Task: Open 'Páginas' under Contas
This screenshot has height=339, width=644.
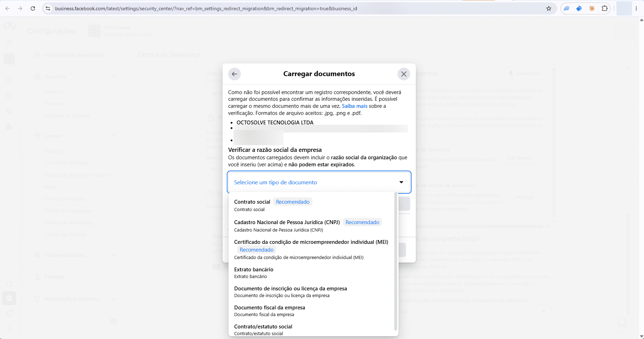Action: tap(53, 151)
